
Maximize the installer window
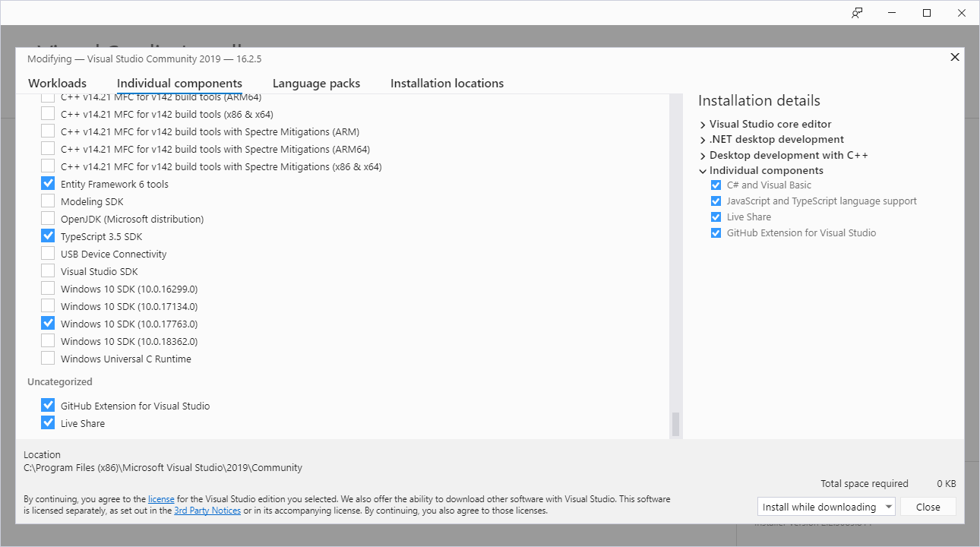pos(927,13)
